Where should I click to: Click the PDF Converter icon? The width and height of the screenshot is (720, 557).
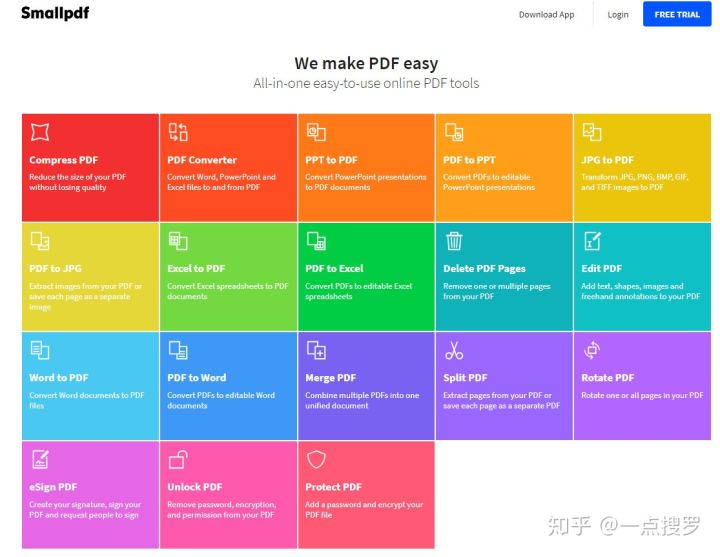coord(178,132)
